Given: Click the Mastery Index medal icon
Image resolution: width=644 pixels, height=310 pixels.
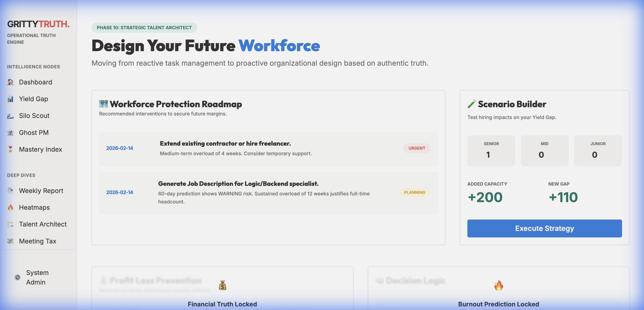Looking at the screenshot, I should pos(10,149).
